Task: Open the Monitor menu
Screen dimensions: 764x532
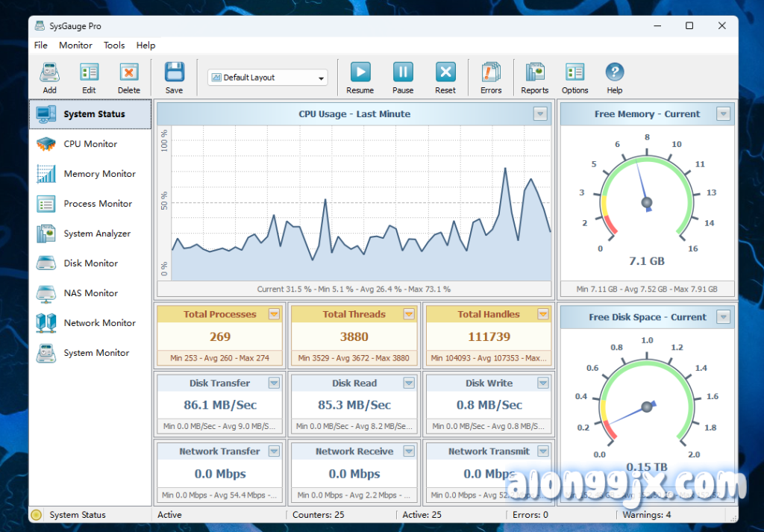Action: pyautogui.click(x=75, y=46)
